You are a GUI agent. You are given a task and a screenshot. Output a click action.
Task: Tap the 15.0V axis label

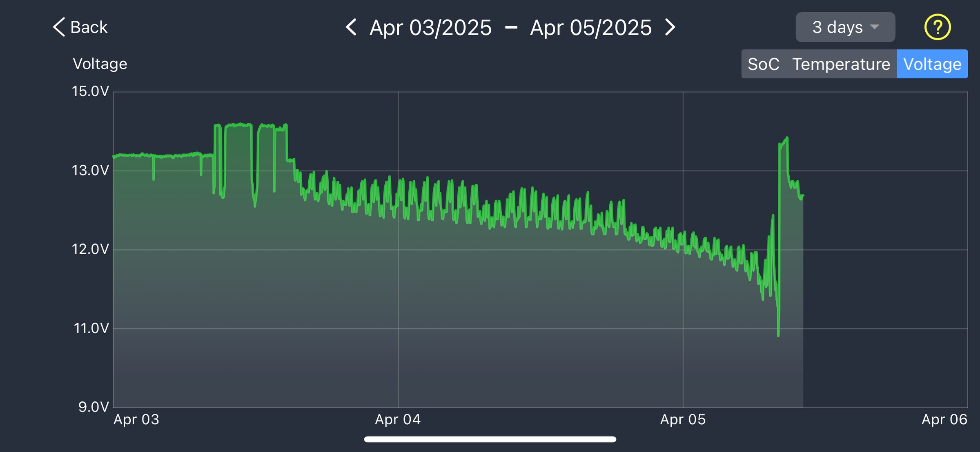click(x=91, y=91)
